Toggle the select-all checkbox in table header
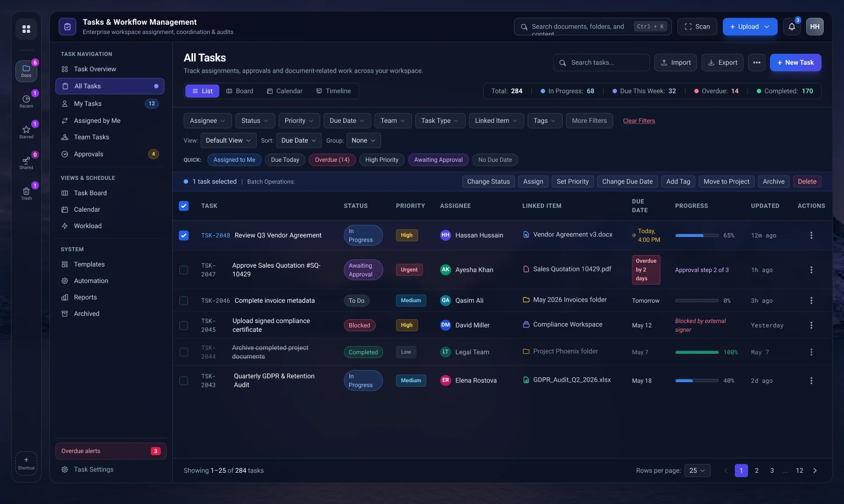 point(184,206)
